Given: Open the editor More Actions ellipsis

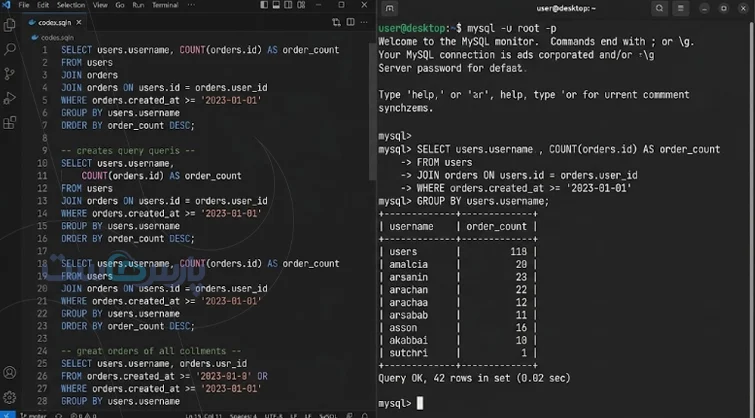Looking at the screenshot, I should (x=364, y=23).
